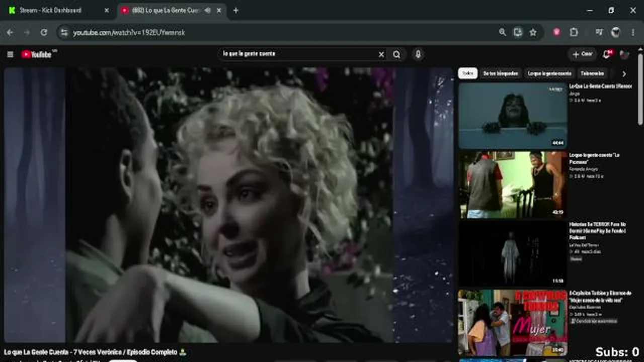Mute the YouTube tab audio icon

207,10
